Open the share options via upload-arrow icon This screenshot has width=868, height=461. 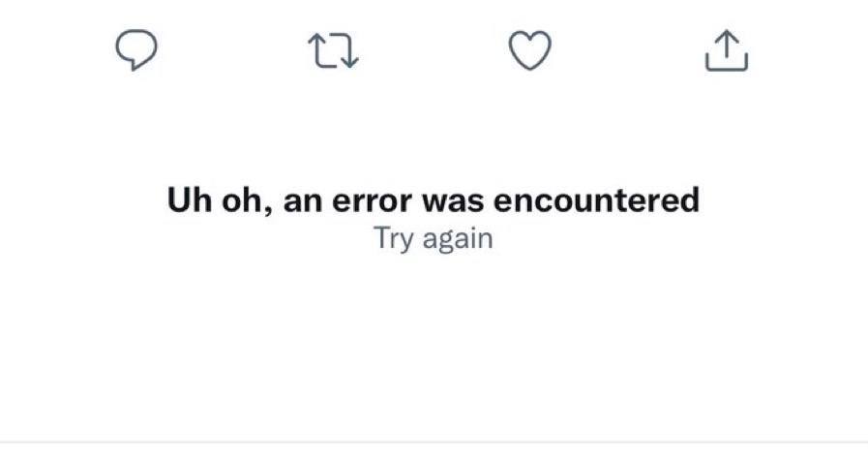point(727,51)
